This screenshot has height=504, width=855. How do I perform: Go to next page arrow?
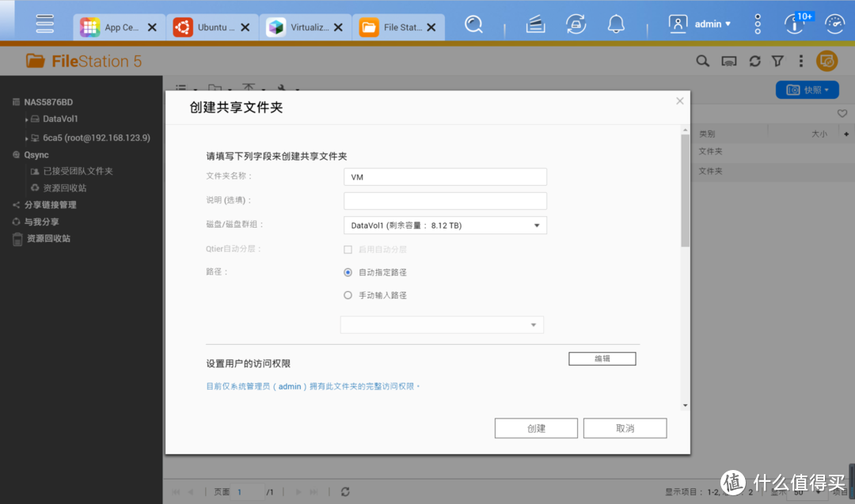[x=298, y=492]
